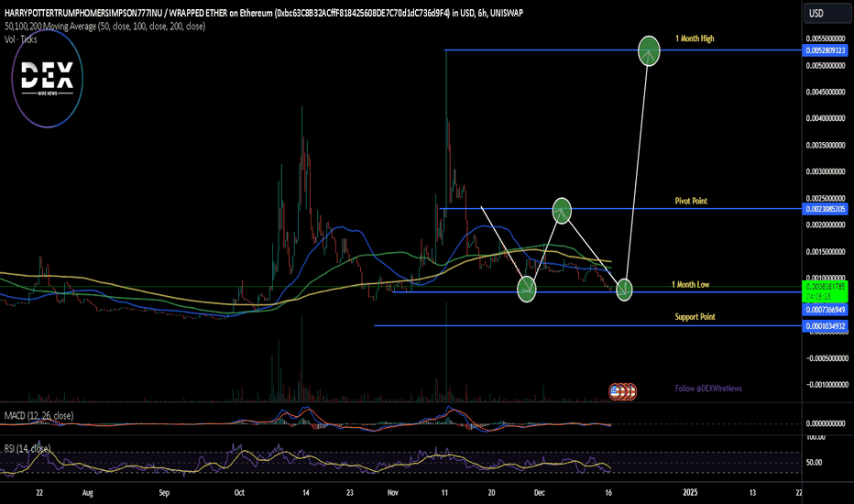Click the 2025 label on time axis
The width and height of the screenshot is (854, 504).
tap(690, 493)
